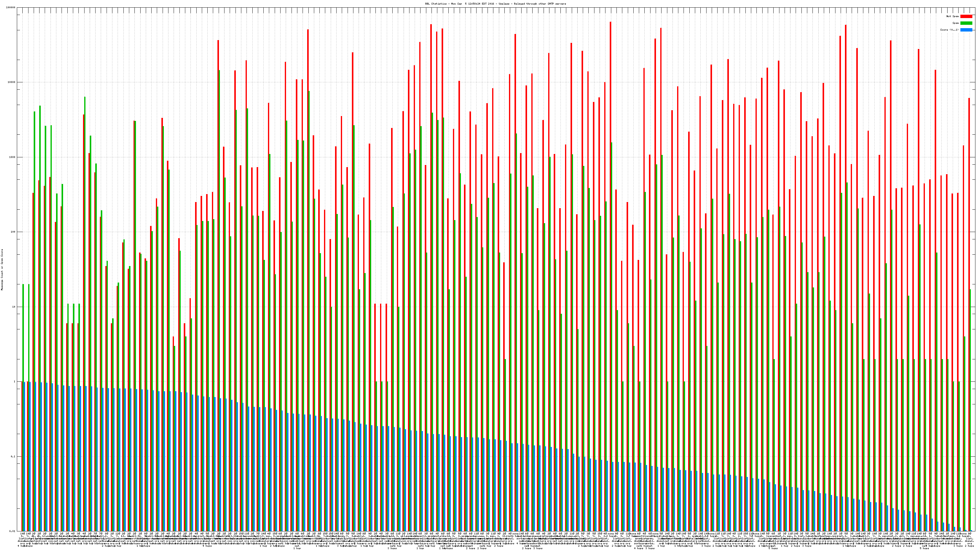Click the 10000 y-axis tick label
Screen dimensions: 980x551
point(11,83)
